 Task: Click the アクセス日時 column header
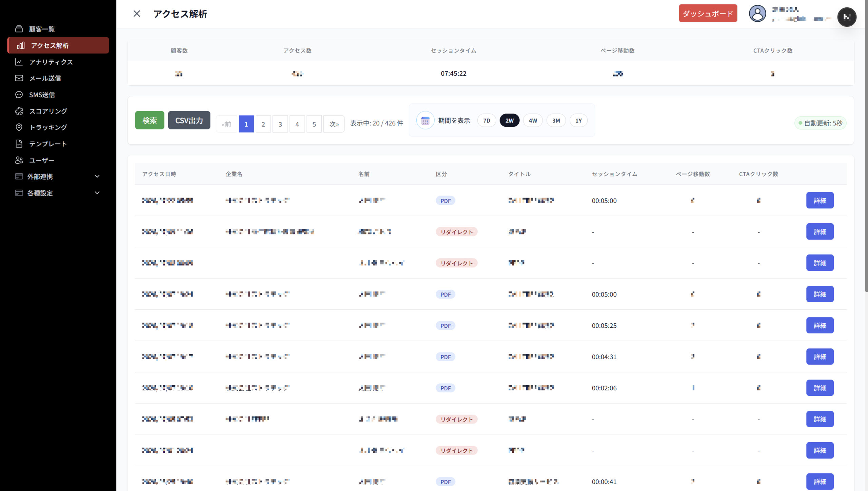point(159,174)
